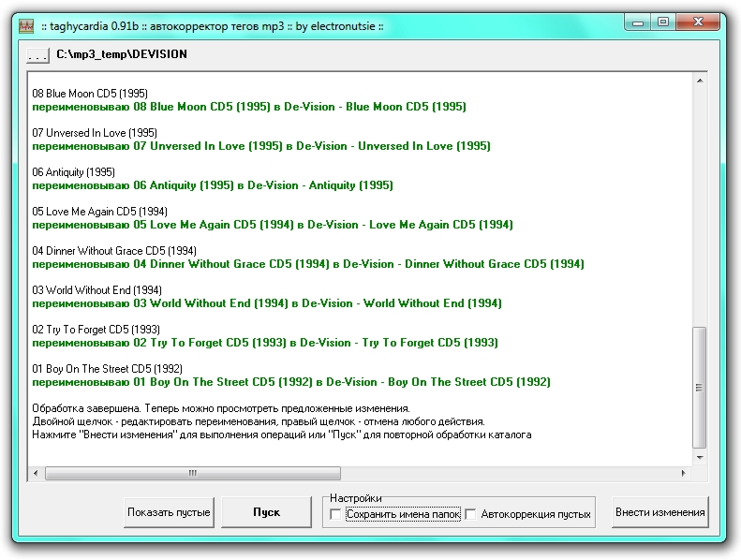The width and height of the screenshot is (741, 560).
Task: Start processing with the Пуск button
Action: (x=267, y=512)
